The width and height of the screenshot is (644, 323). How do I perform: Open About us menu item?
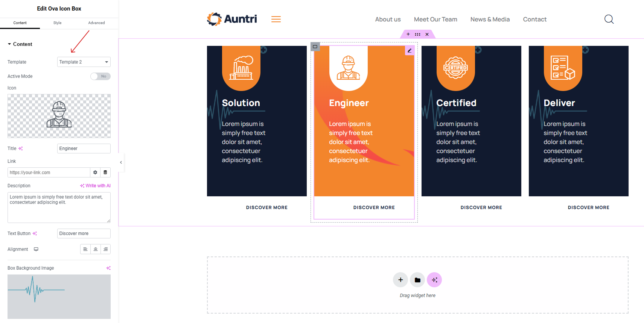pos(388,20)
